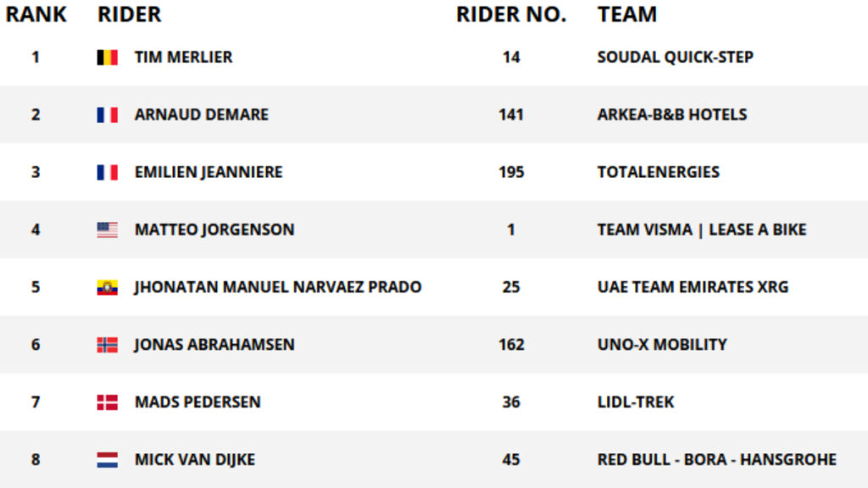Screen dimensions: 868x488
Task: Click rider number 141 in Demare's row
Action: click(x=511, y=114)
